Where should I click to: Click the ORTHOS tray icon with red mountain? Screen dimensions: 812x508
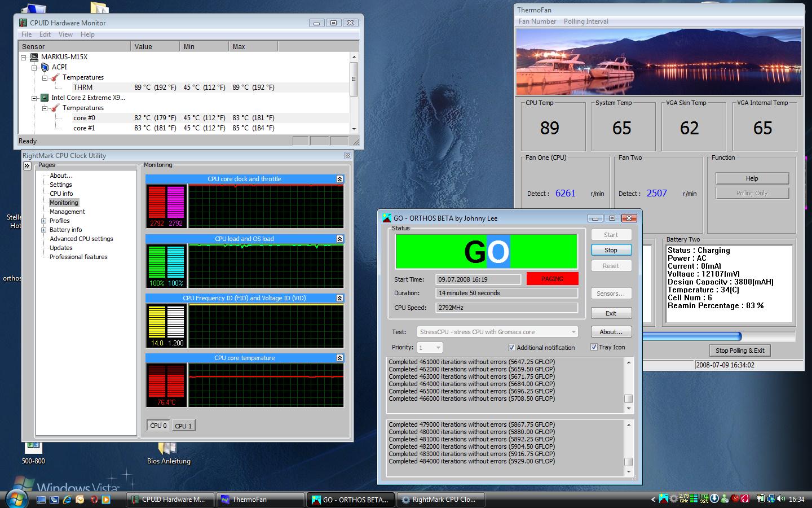click(663, 499)
